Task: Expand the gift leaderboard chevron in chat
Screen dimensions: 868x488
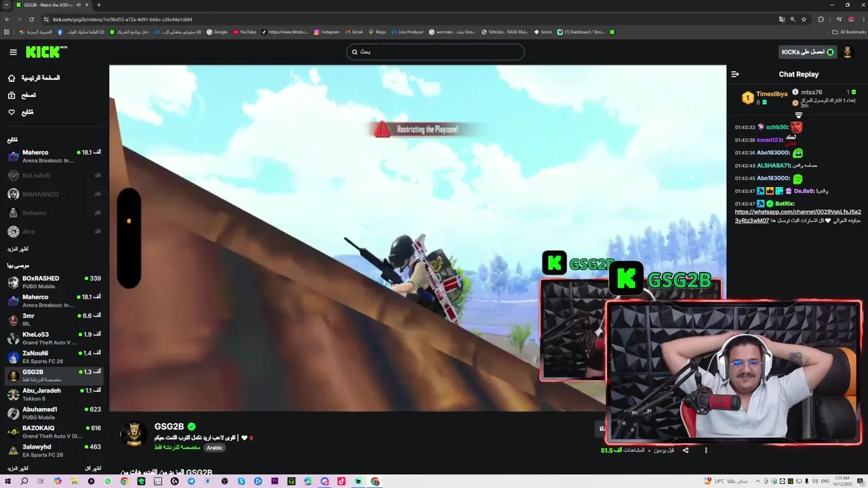Action: pyautogui.click(x=798, y=116)
